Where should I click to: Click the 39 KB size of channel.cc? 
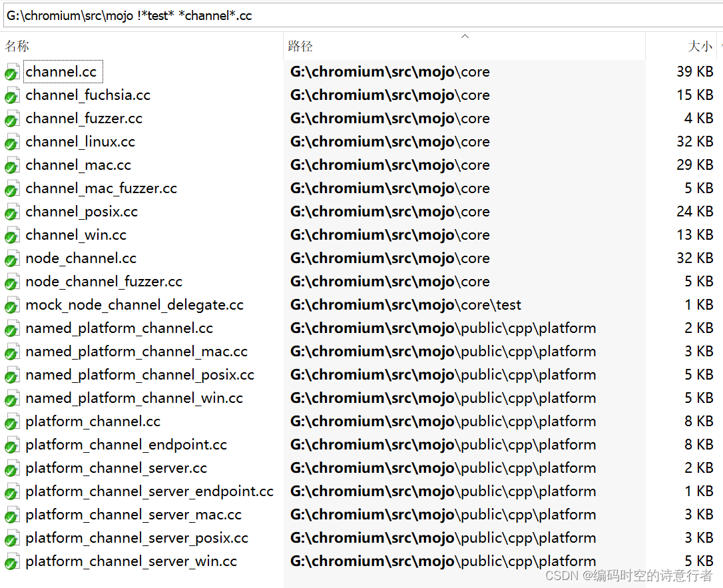point(695,71)
